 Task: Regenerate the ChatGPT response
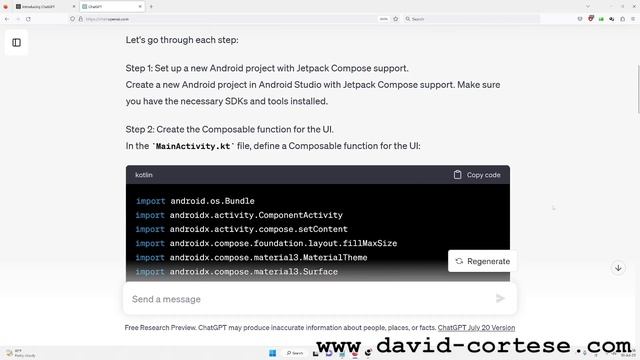coord(482,261)
